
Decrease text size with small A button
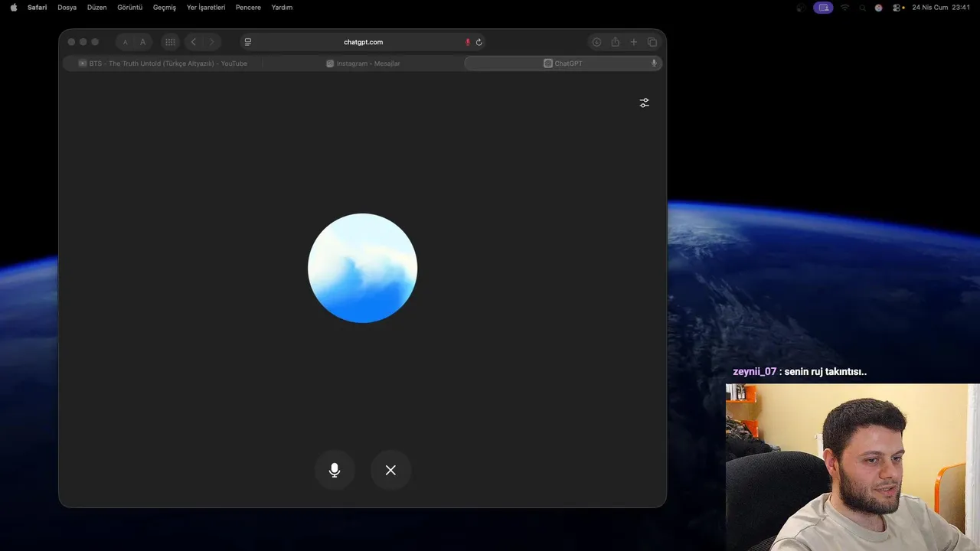[126, 42]
